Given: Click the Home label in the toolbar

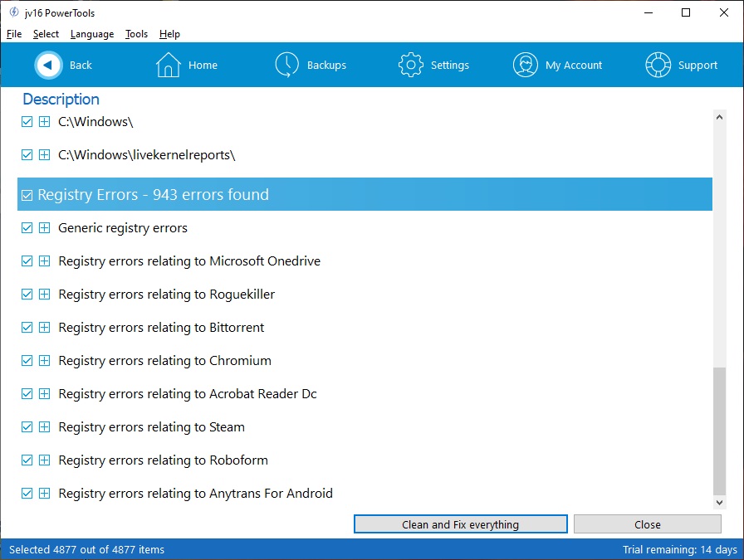Looking at the screenshot, I should 203,65.
